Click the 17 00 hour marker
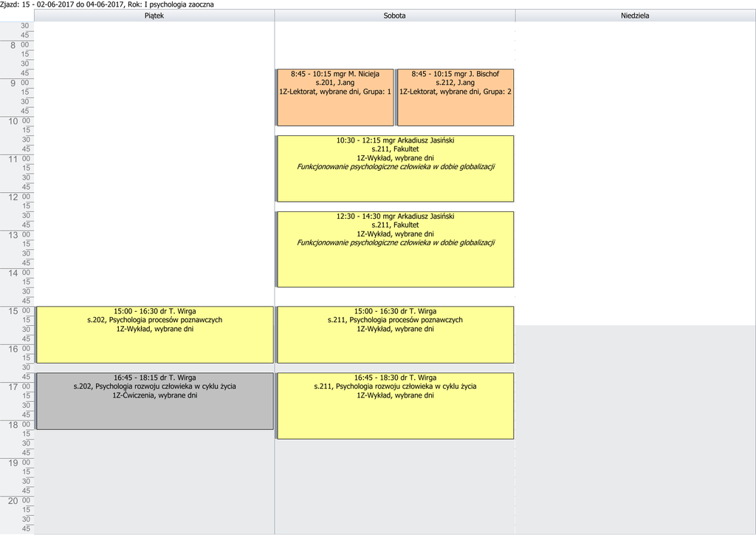 (17, 387)
